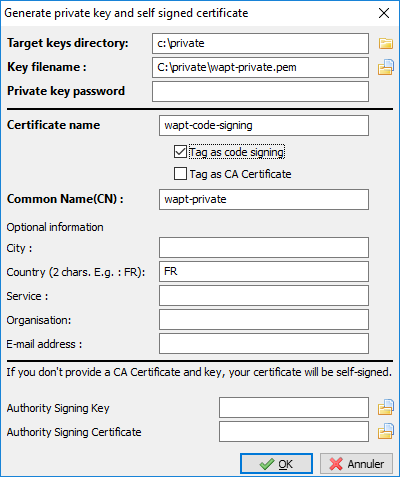Click the self-signed certificate notice text

(199, 372)
